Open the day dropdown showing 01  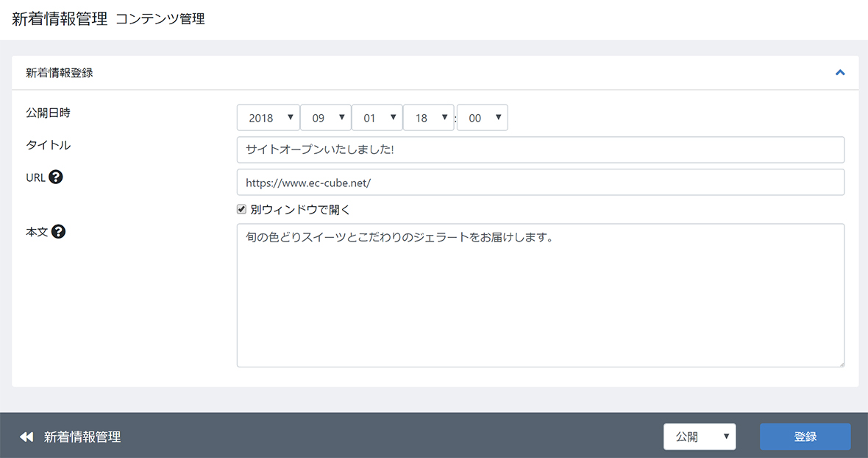(377, 117)
